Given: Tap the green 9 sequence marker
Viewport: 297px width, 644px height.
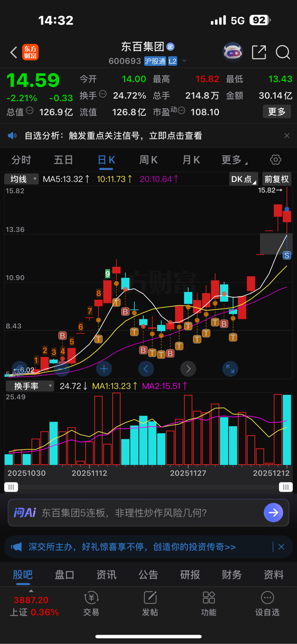Looking at the screenshot, I should click(108, 274).
